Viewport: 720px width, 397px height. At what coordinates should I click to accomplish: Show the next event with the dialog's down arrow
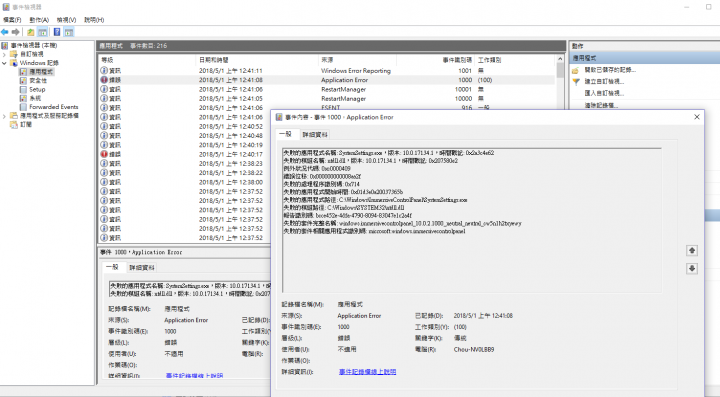(x=692, y=268)
